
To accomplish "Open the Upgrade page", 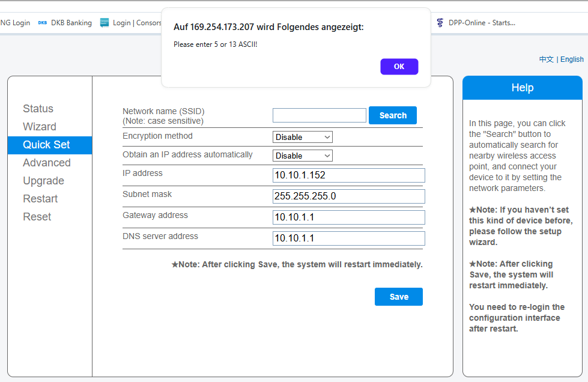I will coord(43,181).
